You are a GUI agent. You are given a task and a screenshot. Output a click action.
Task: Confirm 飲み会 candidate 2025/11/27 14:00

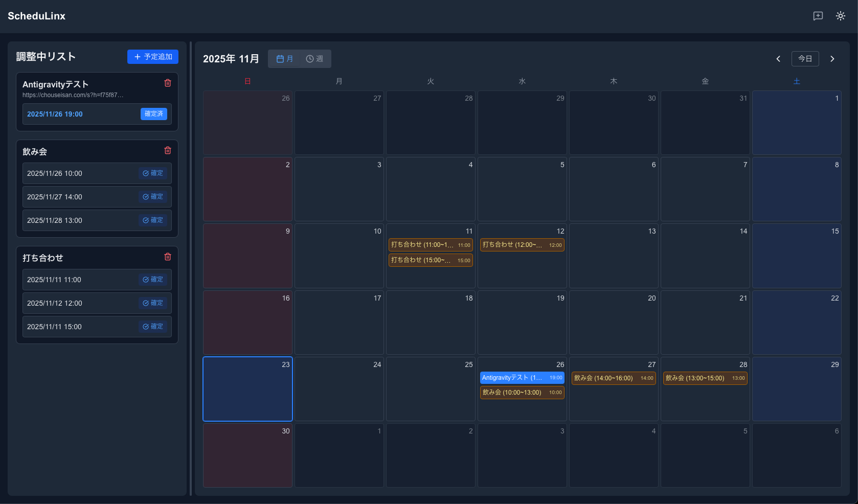(153, 197)
